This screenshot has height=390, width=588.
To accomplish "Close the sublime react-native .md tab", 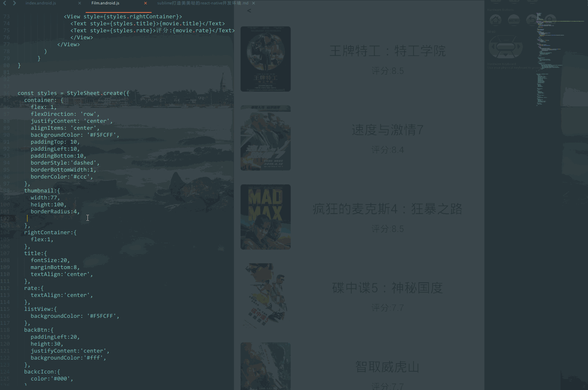I will [253, 3].
